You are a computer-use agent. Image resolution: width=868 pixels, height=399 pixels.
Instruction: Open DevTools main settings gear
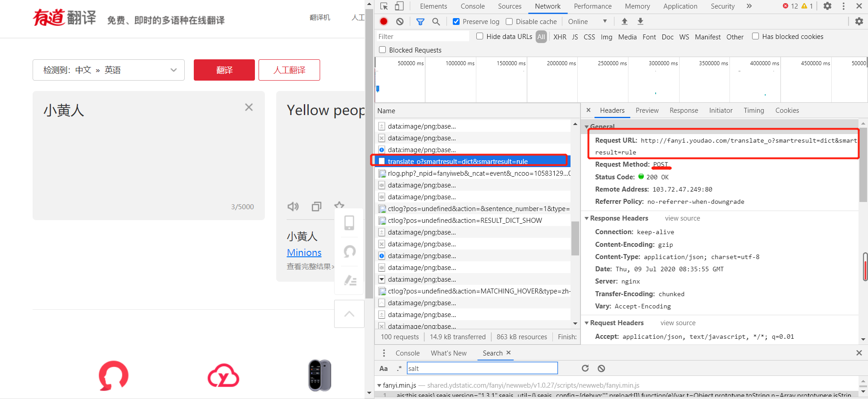(x=827, y=6)
